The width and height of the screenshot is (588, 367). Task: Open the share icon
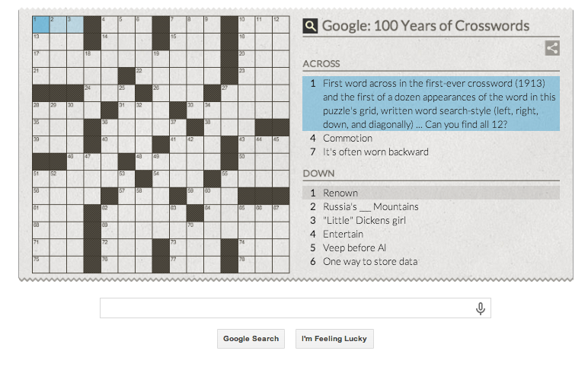[x=552, y=48]
